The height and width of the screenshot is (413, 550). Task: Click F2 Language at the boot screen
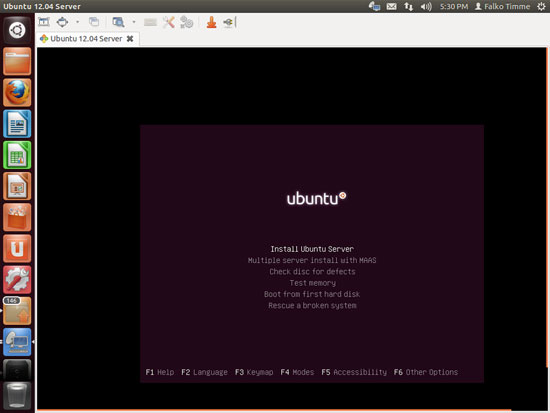[204, 372]
